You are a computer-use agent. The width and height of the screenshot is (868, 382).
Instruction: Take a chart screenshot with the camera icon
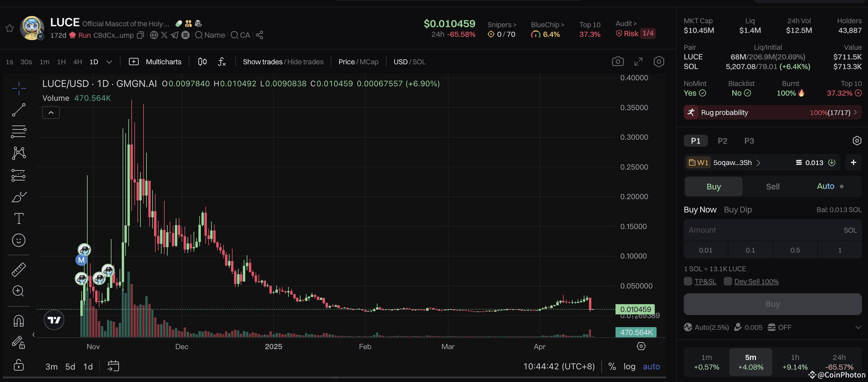618,61
